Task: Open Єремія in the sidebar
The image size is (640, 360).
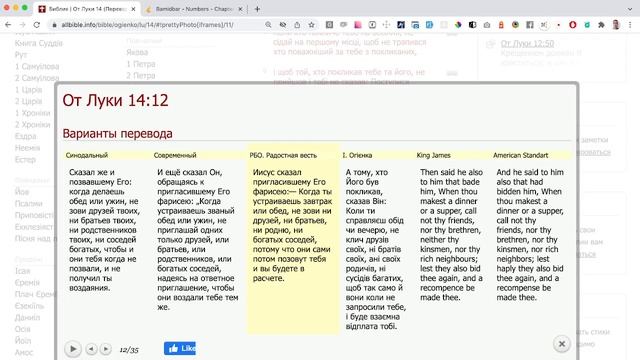Action: [27, 282]
